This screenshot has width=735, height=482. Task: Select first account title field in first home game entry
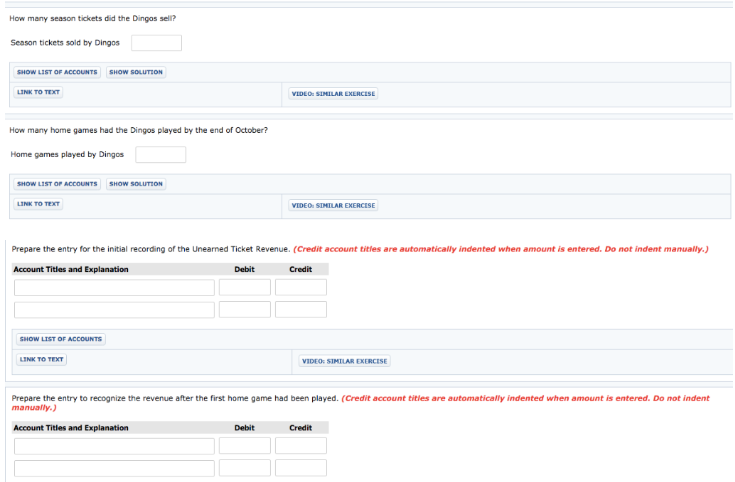114,446
